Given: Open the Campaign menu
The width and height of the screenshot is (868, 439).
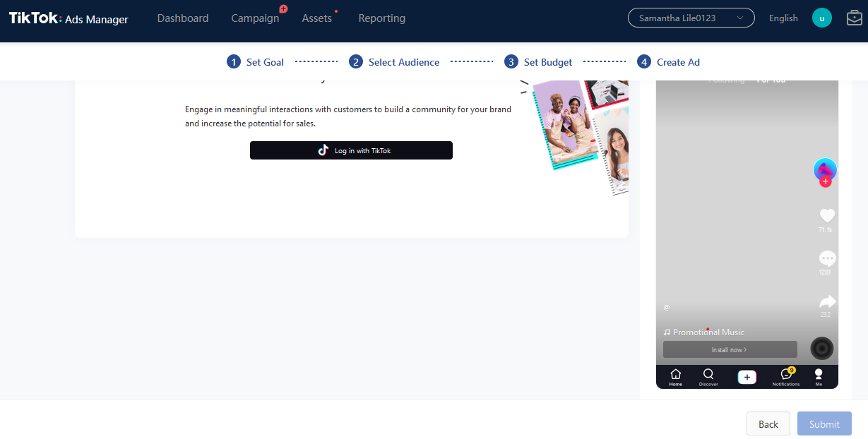Looking at the screenshot, I should coord(255,18).
